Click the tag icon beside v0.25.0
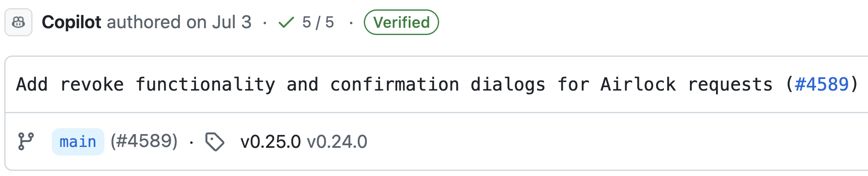The height and width of the screenshot is (176, 868). [x=214, y=142]
